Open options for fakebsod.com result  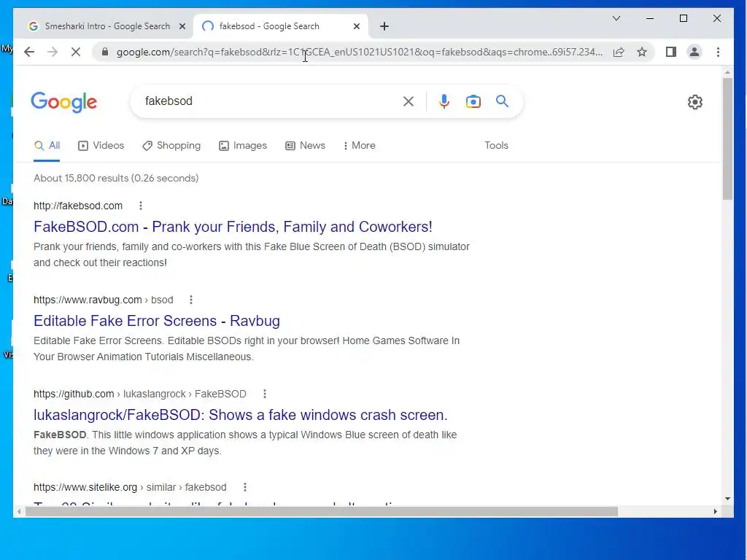(x=141, y=206)
